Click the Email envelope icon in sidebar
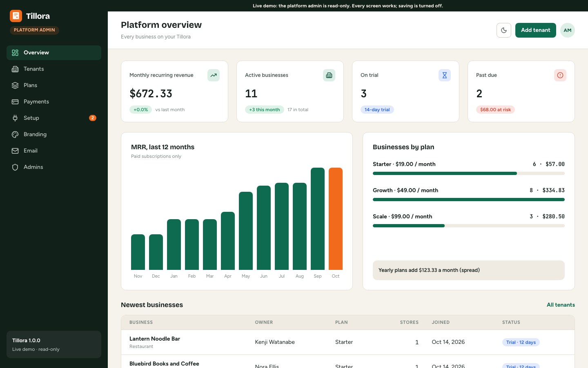The width and height of the screenshot is (588, 368). [15, 151]
